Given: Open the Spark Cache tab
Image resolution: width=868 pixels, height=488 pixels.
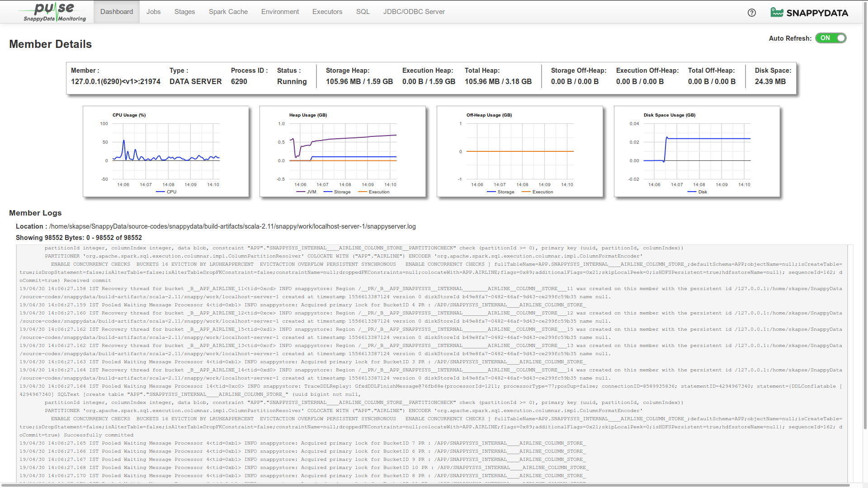Looking at the screenshot, I should click(x=228, y=12).
